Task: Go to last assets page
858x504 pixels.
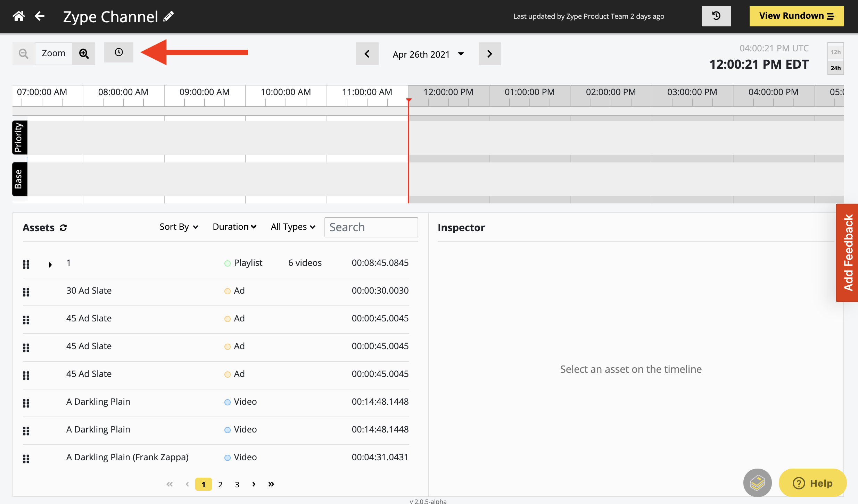Action: click(271, 484)
